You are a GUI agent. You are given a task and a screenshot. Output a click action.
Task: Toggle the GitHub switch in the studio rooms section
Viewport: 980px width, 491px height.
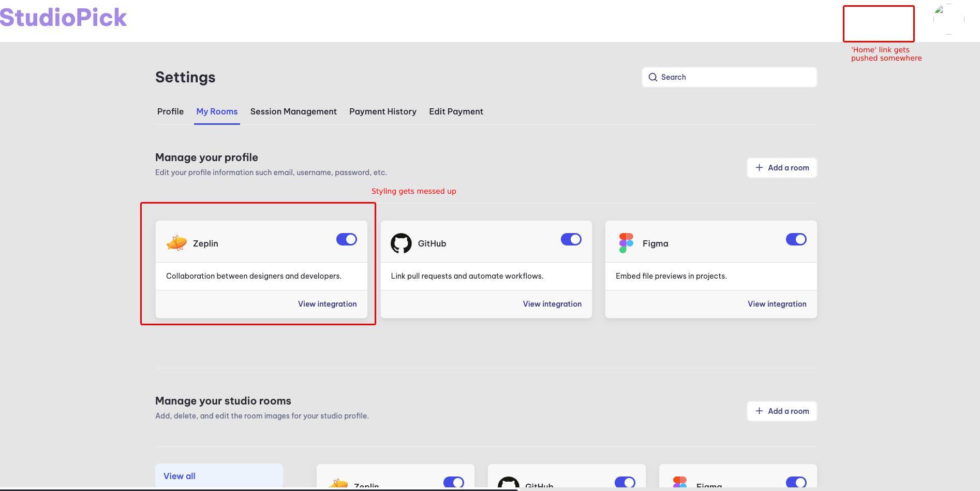625,483
